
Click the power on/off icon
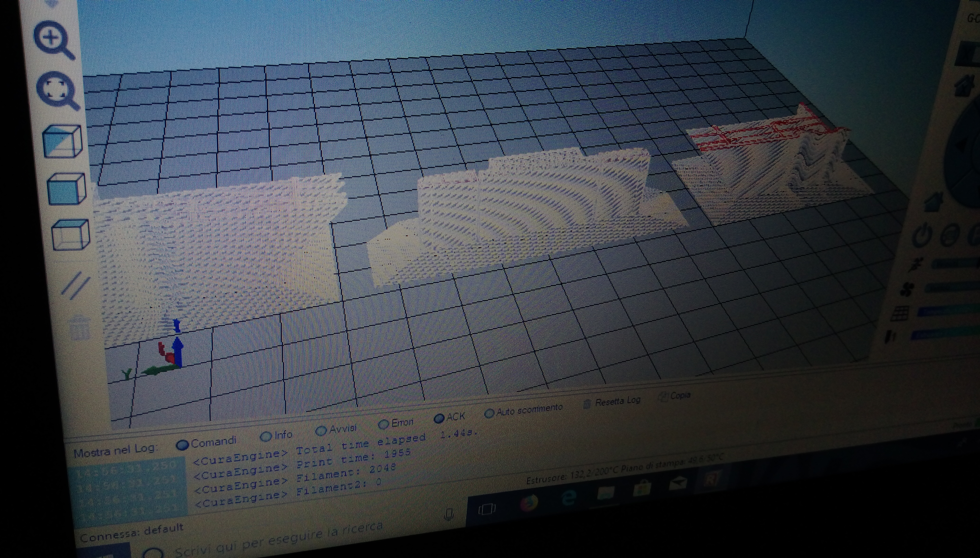coord(922,235)
